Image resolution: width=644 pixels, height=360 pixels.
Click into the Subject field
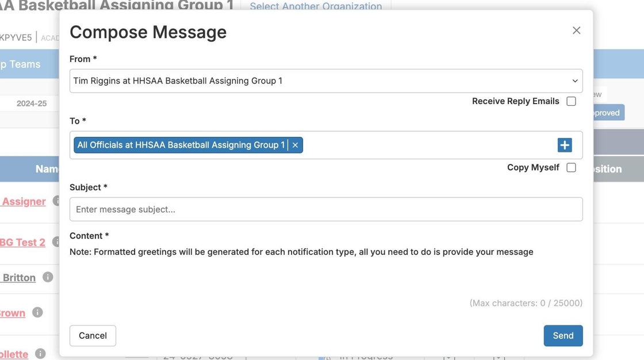tap(325, 209)
